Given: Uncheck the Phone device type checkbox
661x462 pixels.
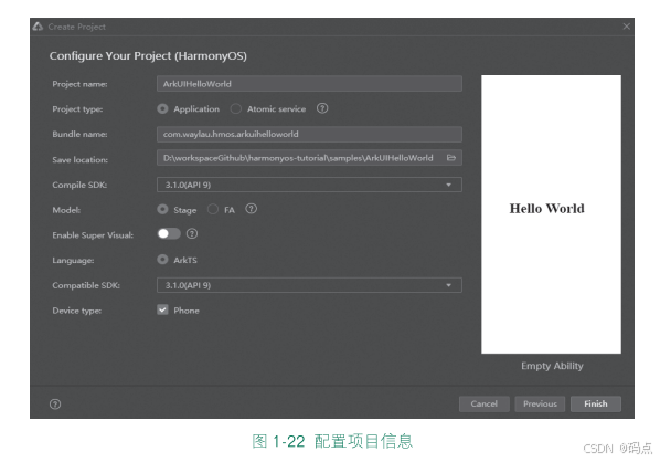Looking at the screenshot, I should click(x=163, y=310).
